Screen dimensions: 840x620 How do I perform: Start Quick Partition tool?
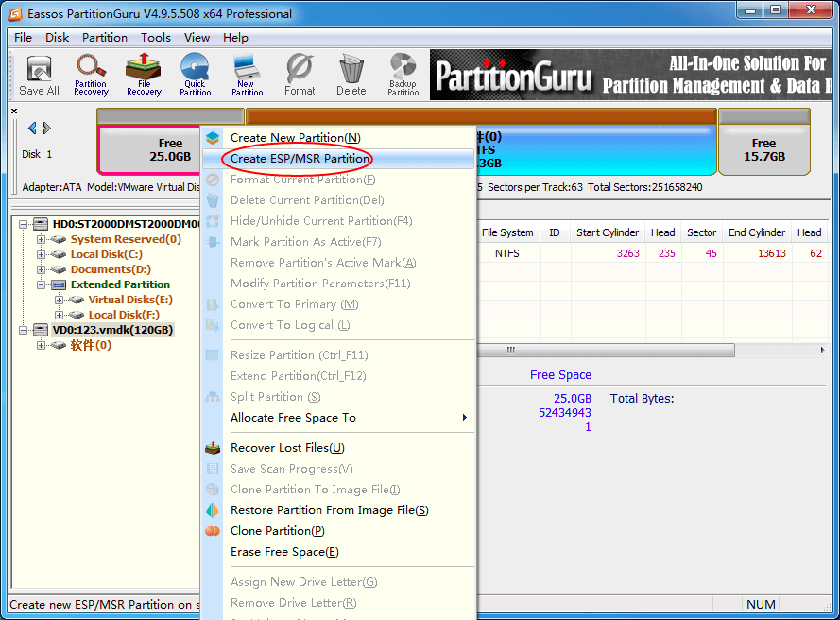[x=195, y=76]
